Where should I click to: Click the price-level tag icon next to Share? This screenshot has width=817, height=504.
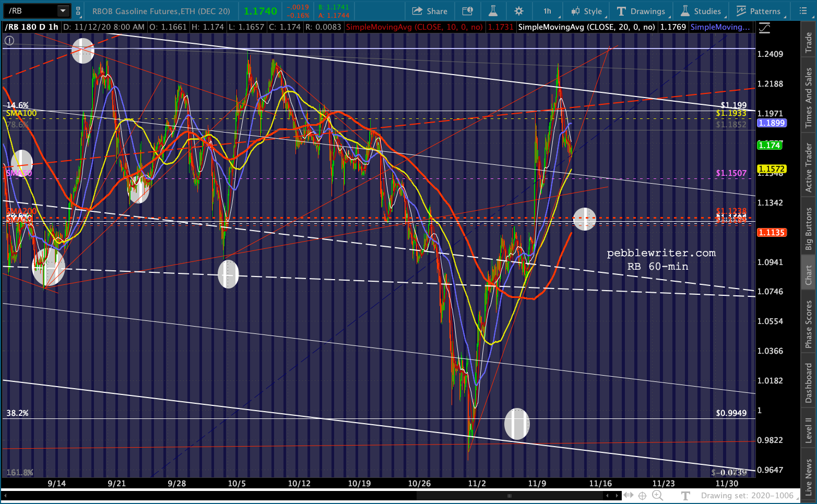[467, 11]
